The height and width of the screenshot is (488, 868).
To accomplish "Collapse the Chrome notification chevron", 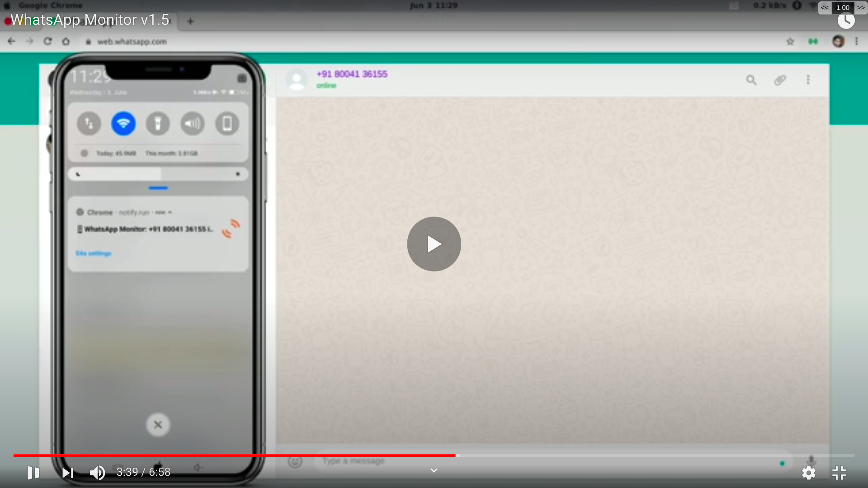I will click(170, 212).
